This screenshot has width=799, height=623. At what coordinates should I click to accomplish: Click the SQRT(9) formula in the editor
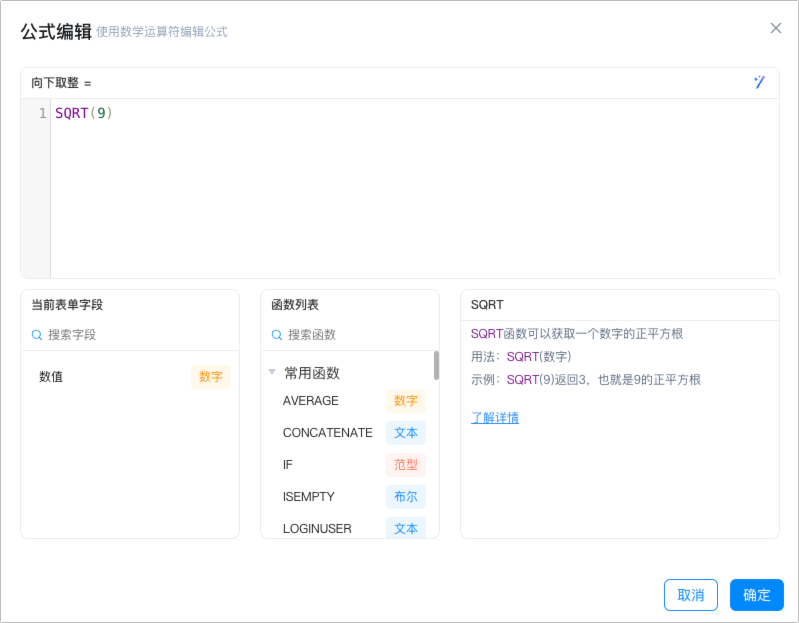coord(84,113)
